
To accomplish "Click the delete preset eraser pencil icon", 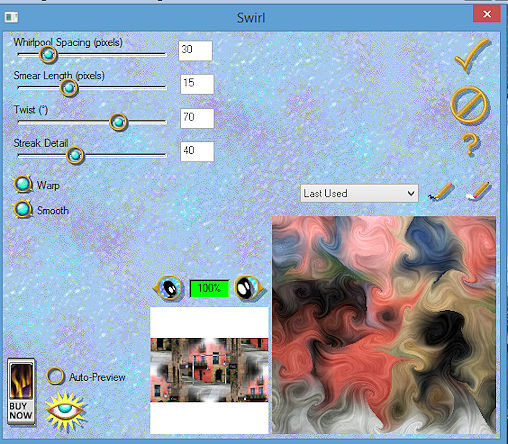I will [478, 191].
